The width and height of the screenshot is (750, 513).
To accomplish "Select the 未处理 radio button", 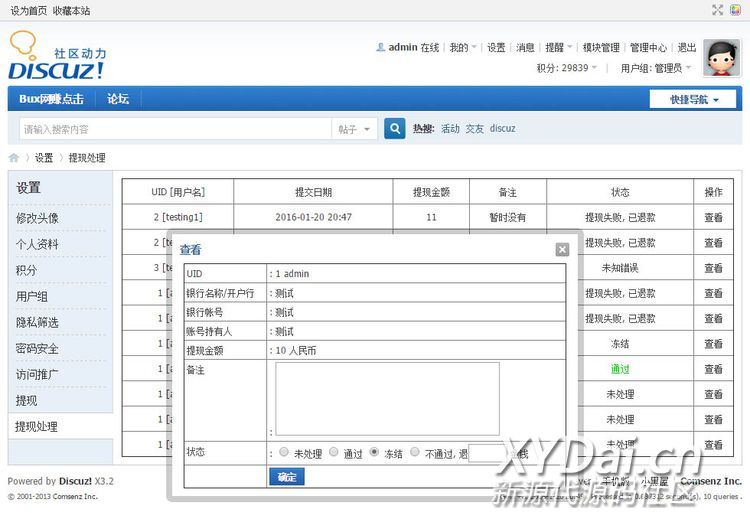I will (284, 453).
